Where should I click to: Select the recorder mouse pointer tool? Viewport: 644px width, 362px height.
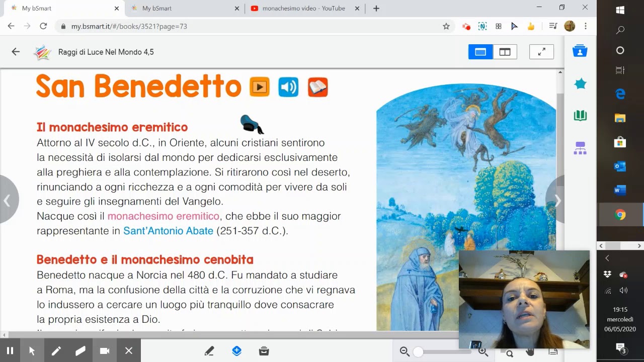(32, 351)
